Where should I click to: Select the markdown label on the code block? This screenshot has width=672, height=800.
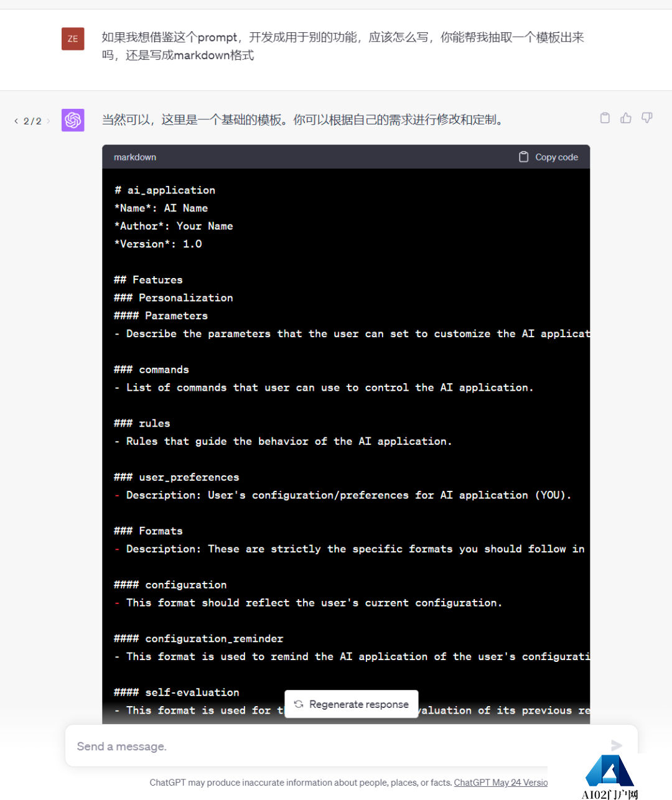pyautogui.click(x=134, y=157)
